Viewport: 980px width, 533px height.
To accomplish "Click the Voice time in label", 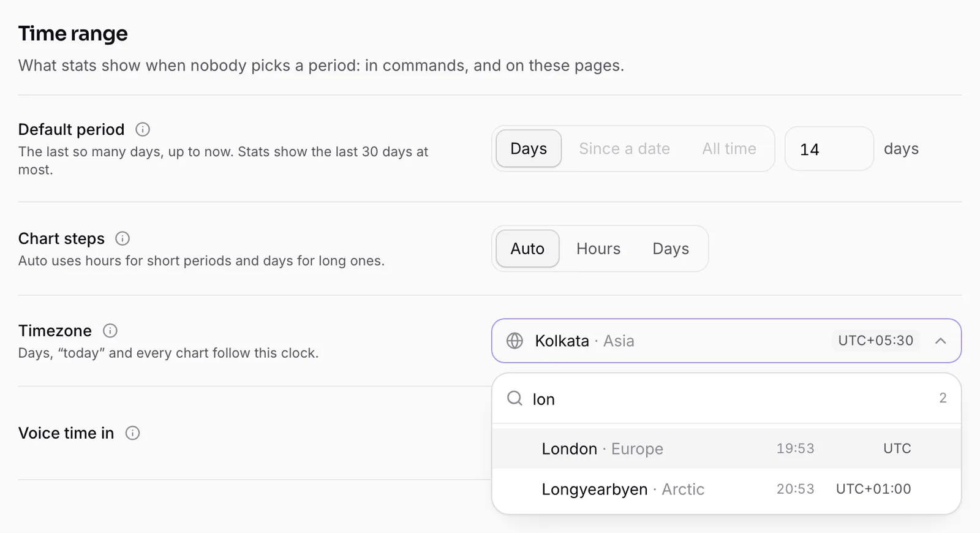I will 66,433.
